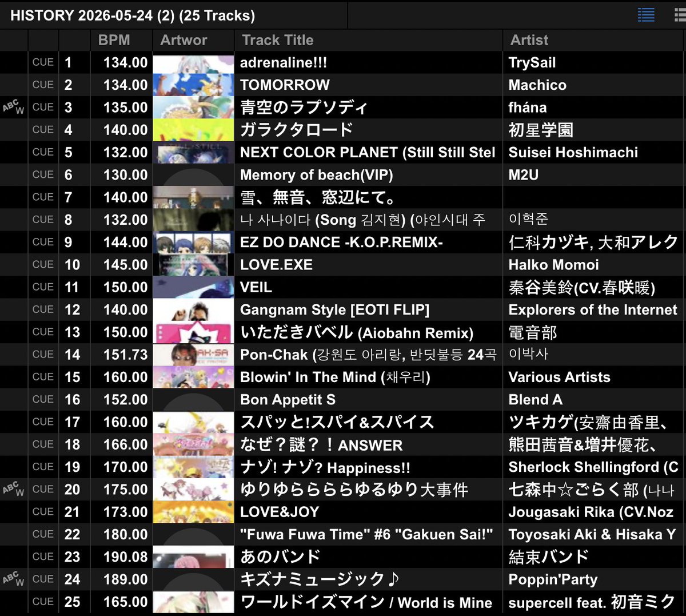
Task: Click artist Various Artists
Action: pyautogui.click(x=560, y=377)
